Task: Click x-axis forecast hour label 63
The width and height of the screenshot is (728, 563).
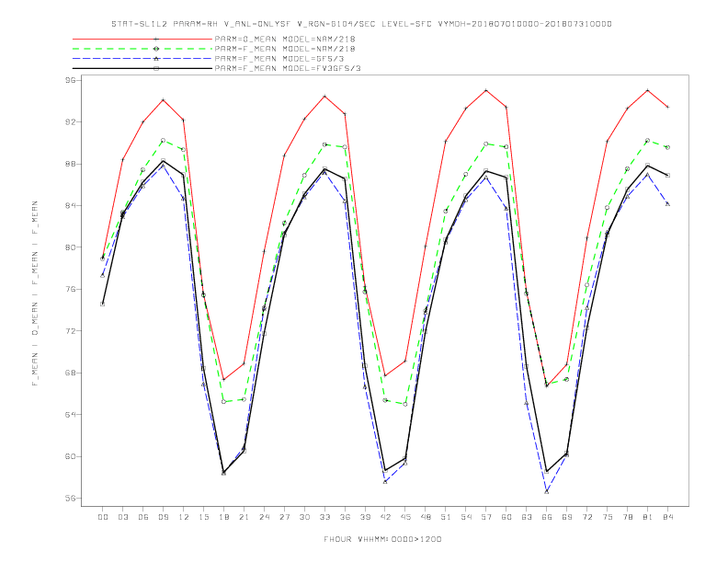Action: [527, 517]
